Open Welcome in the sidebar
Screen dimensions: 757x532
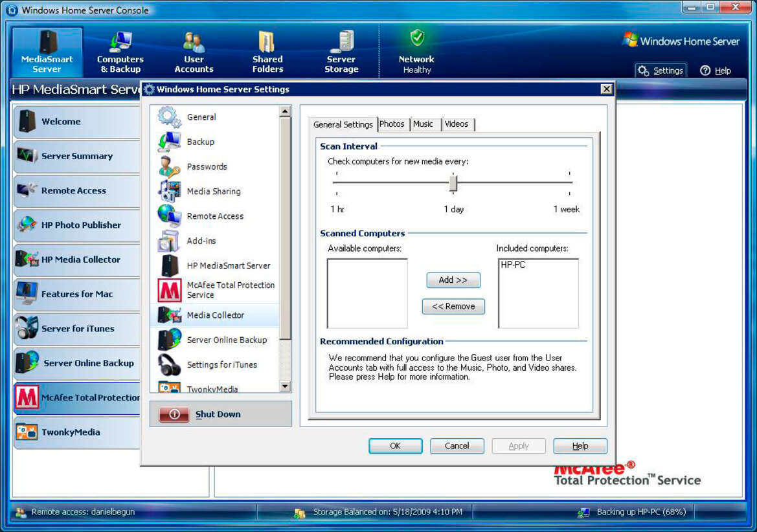click(77, 122)
